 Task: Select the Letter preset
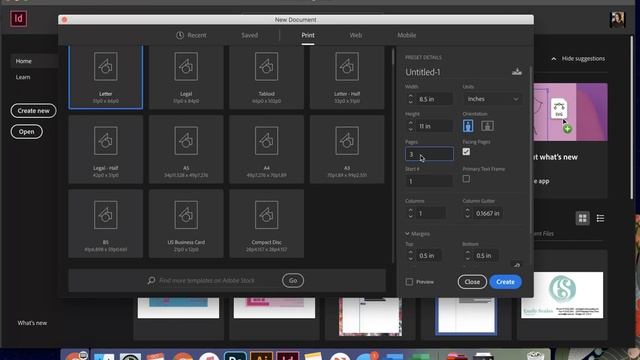106,77
